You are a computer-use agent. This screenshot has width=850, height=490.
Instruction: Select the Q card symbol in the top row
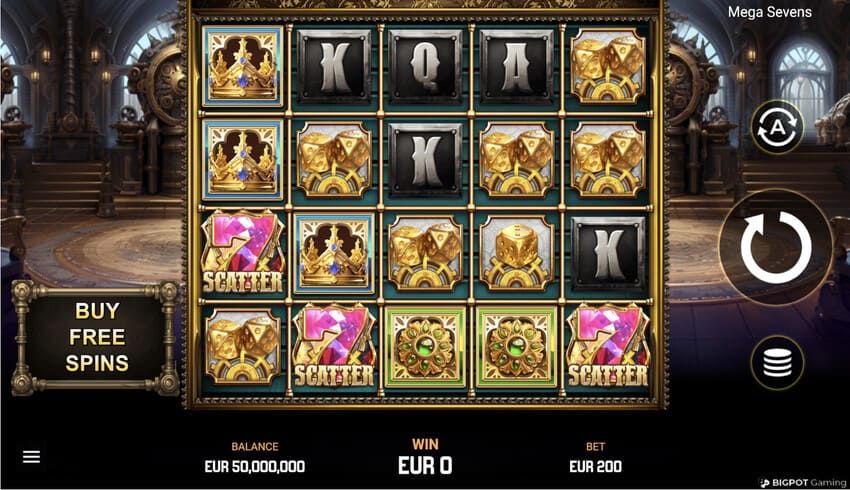click(426, 66)
